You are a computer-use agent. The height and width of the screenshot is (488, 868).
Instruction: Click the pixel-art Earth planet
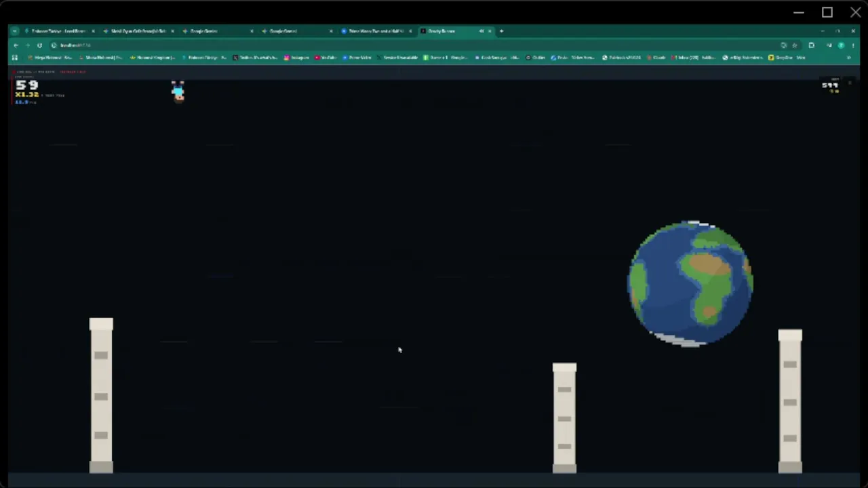click(x=690, y=283)
